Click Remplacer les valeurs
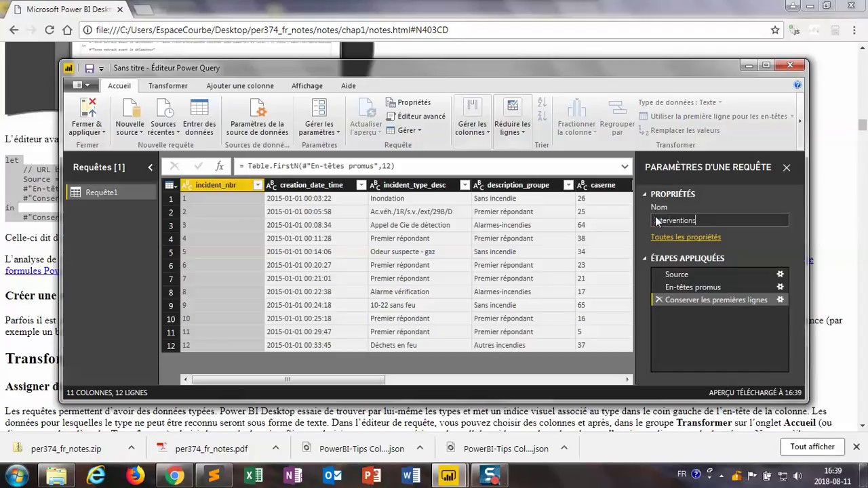The width and height of the screenshot is (868, 488). 679,130
